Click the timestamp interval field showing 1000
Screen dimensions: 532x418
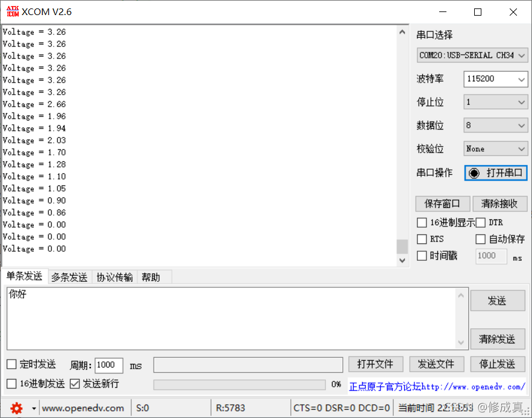click(491, 256)
